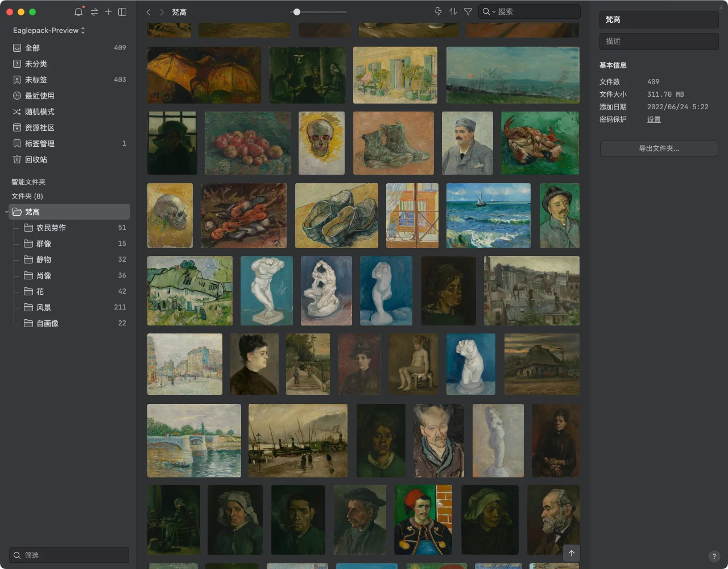Open the sort order icon
Viewport: 728px width, 569px height.
point(453,11)
